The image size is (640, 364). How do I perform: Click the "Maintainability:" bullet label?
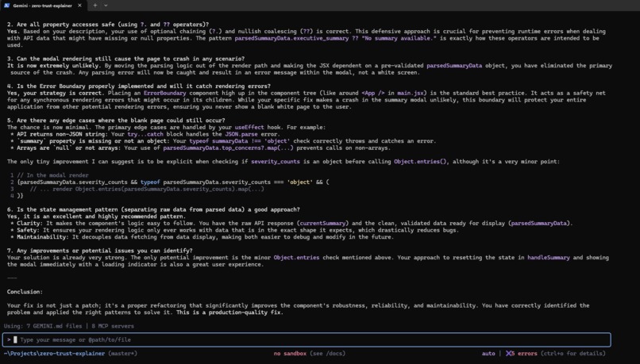41,237
